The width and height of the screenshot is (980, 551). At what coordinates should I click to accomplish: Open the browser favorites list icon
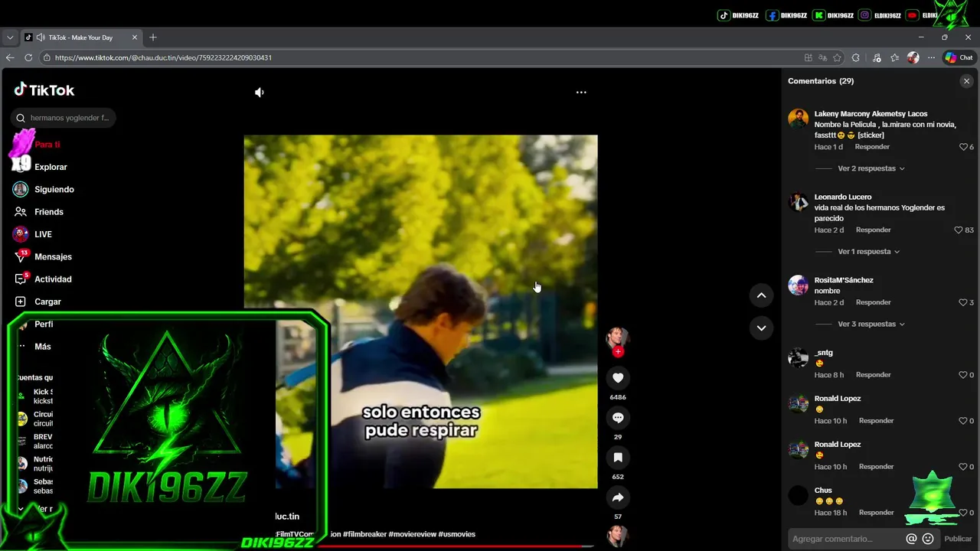[x=894, y=57]
